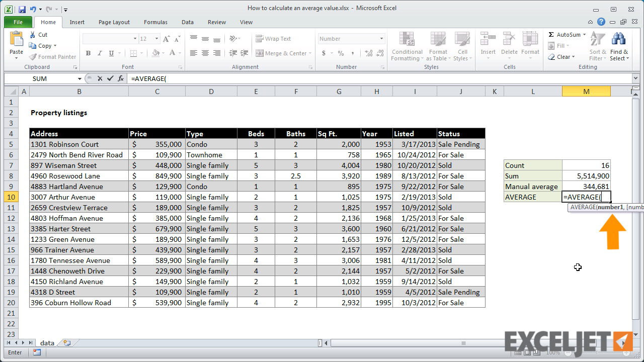Expand the formula bar
The height and width of the screenshot is (362, 644).
pyautogui.click(x=636, y=78)
